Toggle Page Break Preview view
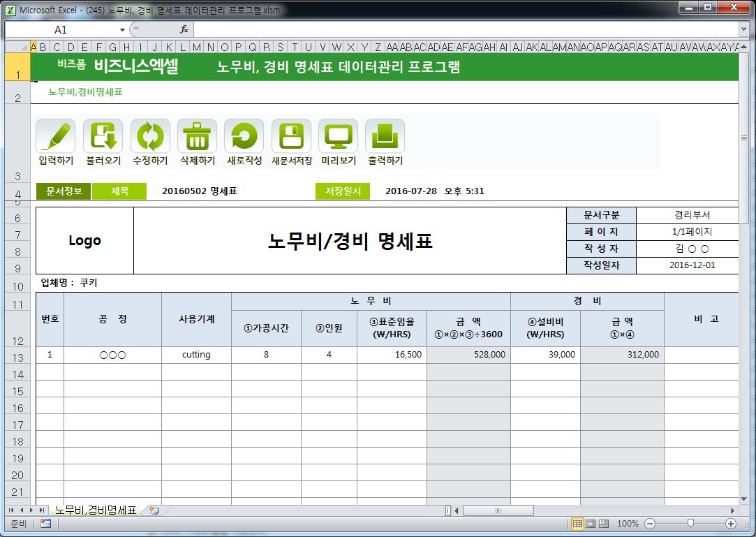This screenshot has height=537, width=756. (604, 524)
